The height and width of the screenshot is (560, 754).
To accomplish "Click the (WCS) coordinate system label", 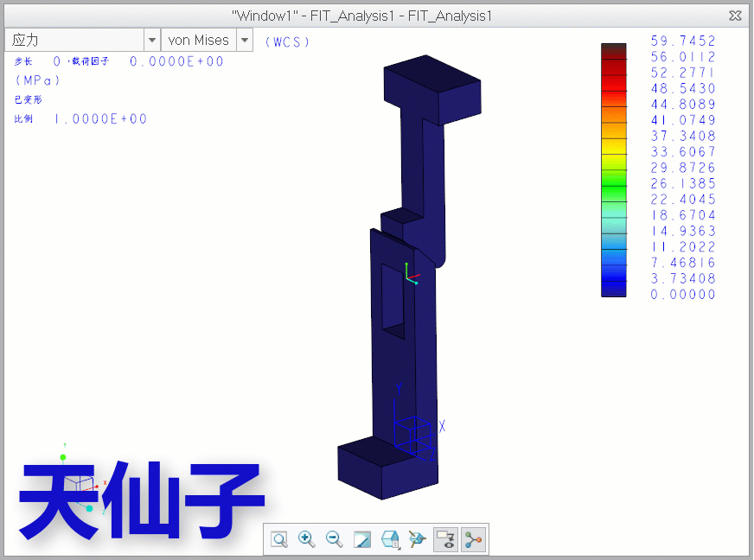I will tap(286, 41).
